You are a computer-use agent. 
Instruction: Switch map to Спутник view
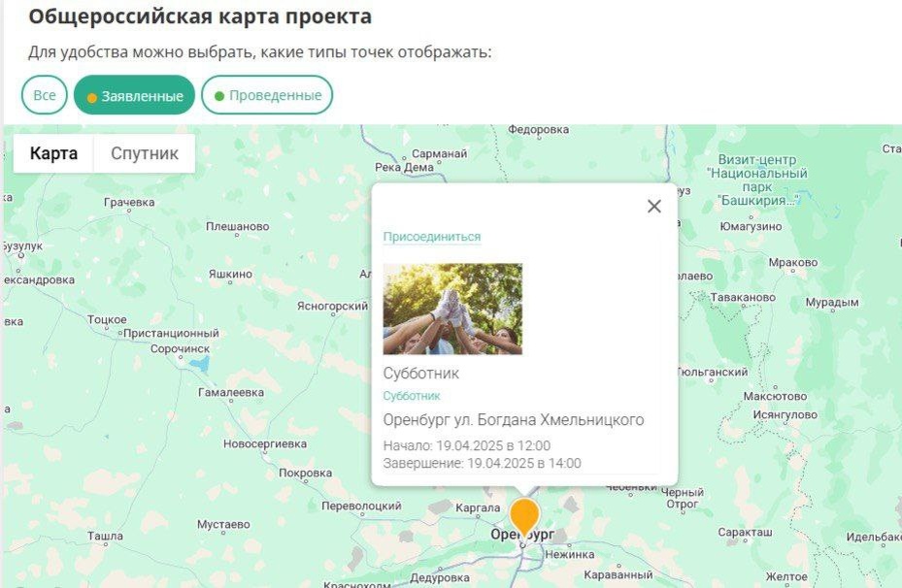point(145,153)
